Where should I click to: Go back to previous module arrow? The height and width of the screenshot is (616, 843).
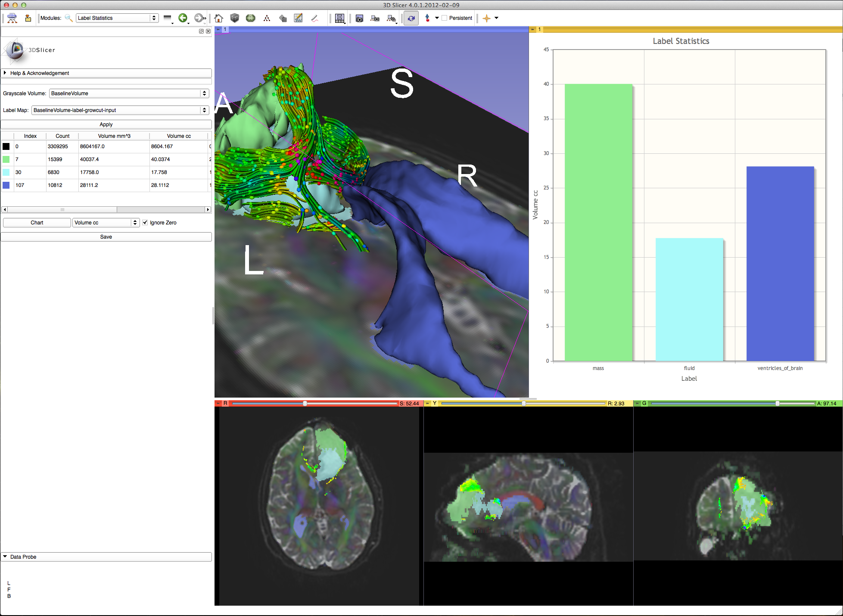tap(183, 18)
